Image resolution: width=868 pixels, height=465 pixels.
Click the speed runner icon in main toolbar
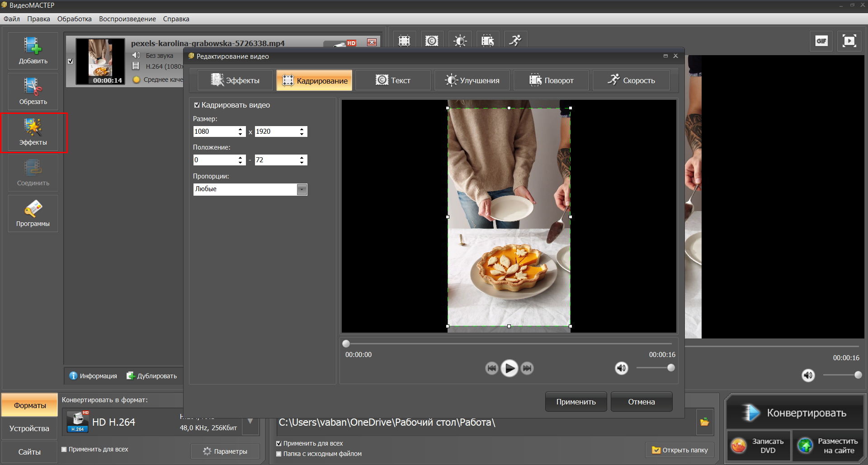[515, 41]
